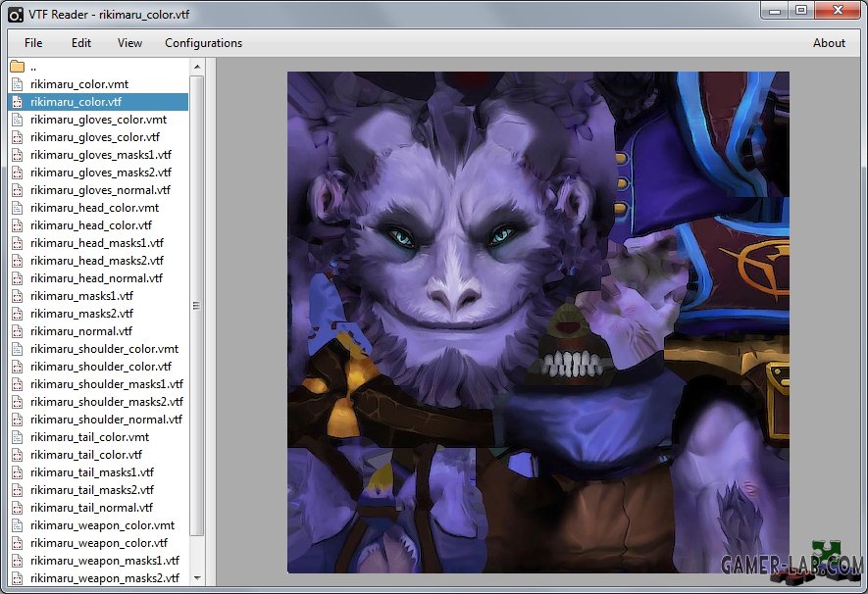Image resolution: width=868 pixels, height=594 pixels.
Task: Select file name rikimaru_weapon_color.vmt
Action: point(102,525)
